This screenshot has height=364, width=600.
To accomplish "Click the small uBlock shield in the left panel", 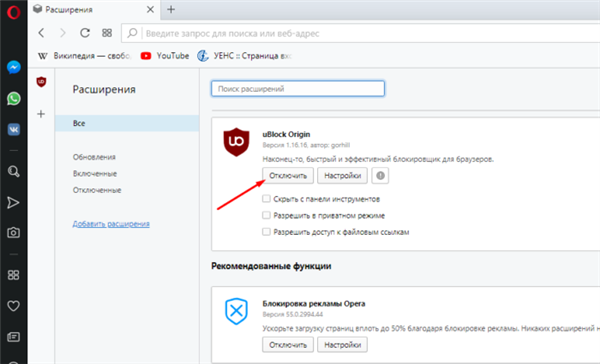I will (x=41, y=82).
